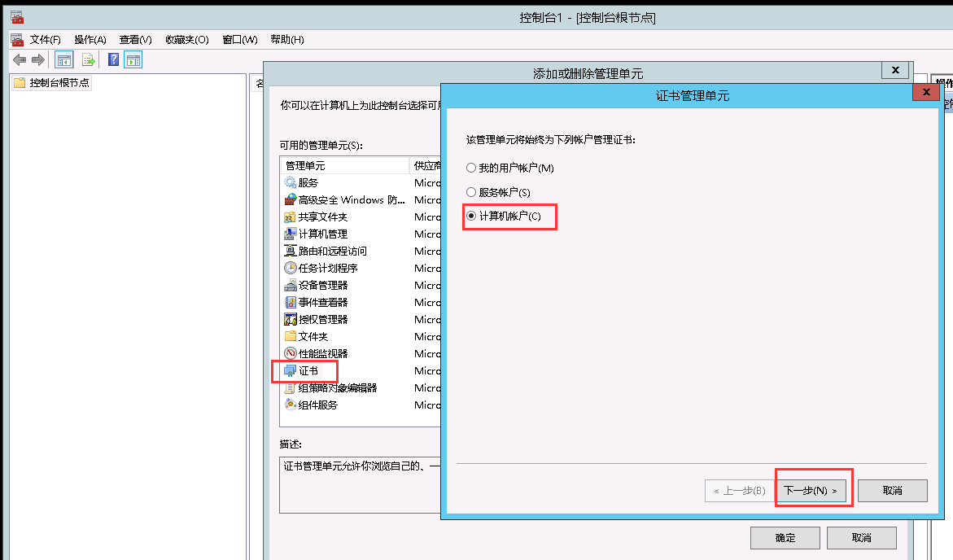The height and width of the screenshot is (560, 953).
Task: Pick the 高级安全 Windows 防火墙 icon
Action: [x=291, y=200]
